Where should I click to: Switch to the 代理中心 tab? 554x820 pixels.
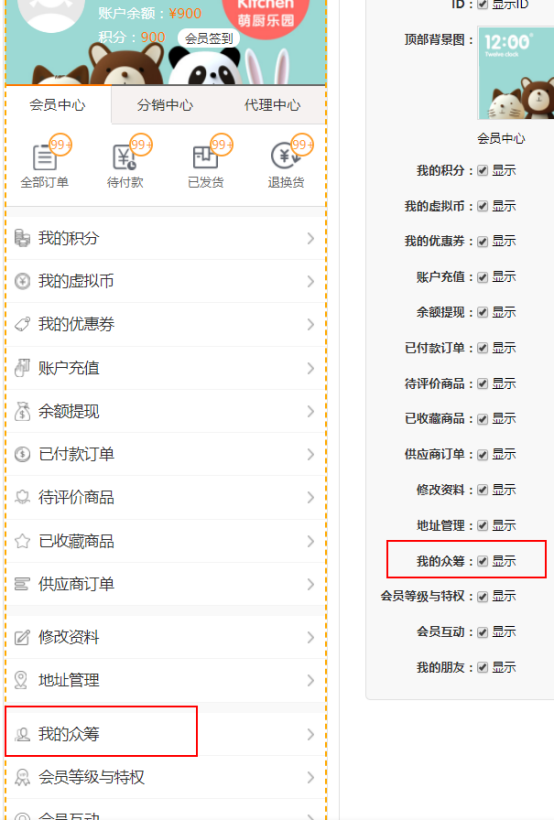pos(272,105)
